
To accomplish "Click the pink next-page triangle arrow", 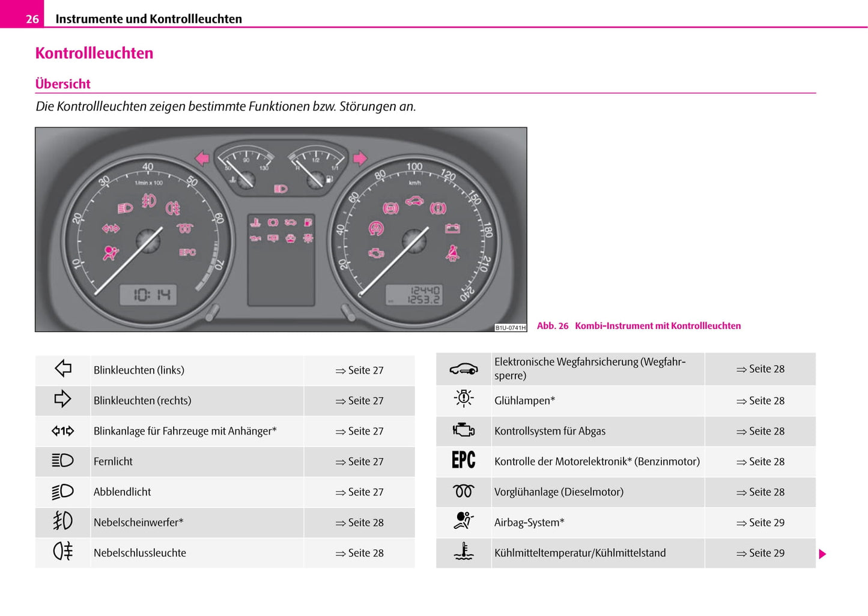I will (x=822, y=554).
